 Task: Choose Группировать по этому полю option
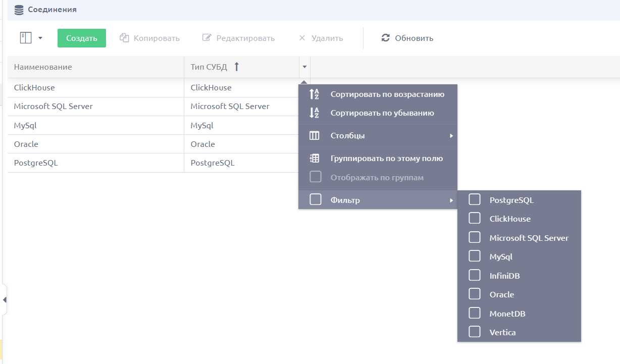(x=378, y=159)
